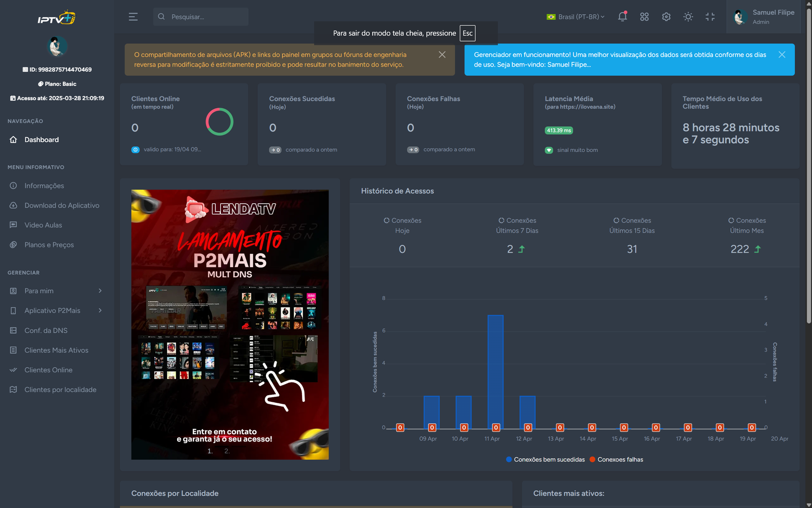
Task: Click the Informações info icon
Action: tap(14, 186)
